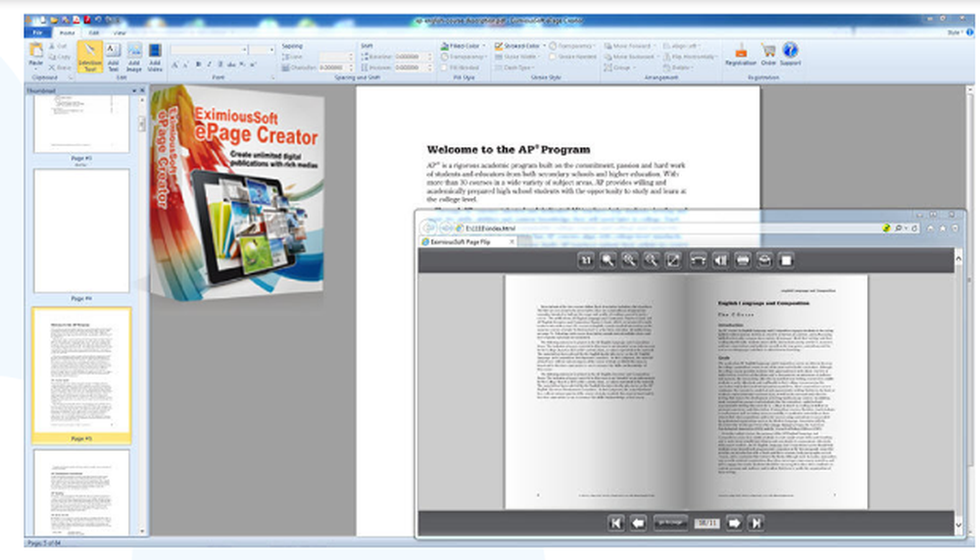Jump to first page in flip book
980x560 pixels.
tap(615, 523)
